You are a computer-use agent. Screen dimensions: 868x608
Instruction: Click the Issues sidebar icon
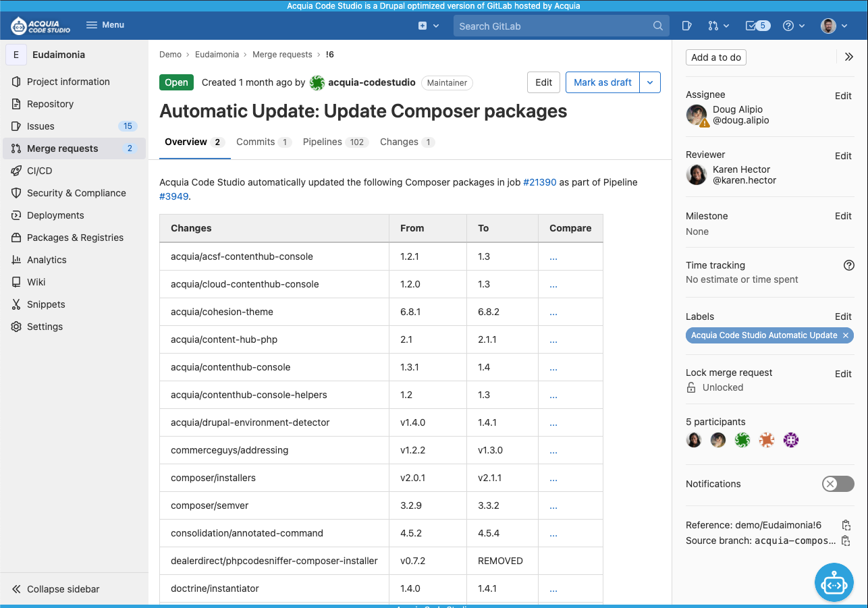(x=16, y=126)
